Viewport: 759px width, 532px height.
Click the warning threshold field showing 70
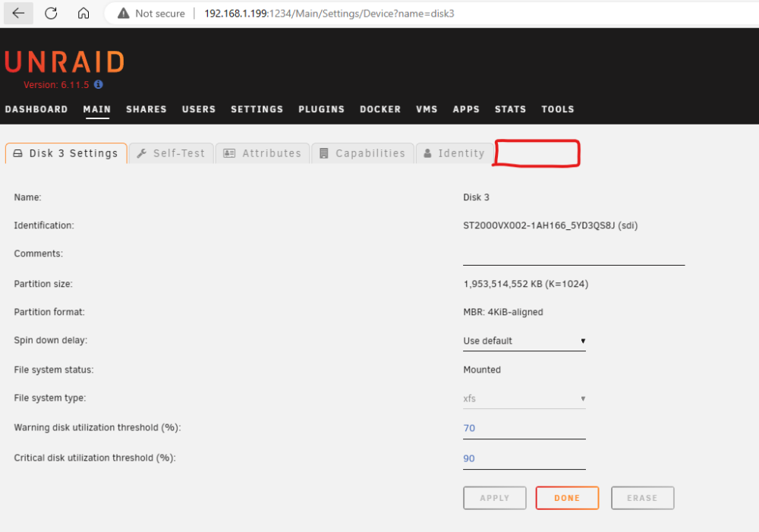tap(524, 428)
